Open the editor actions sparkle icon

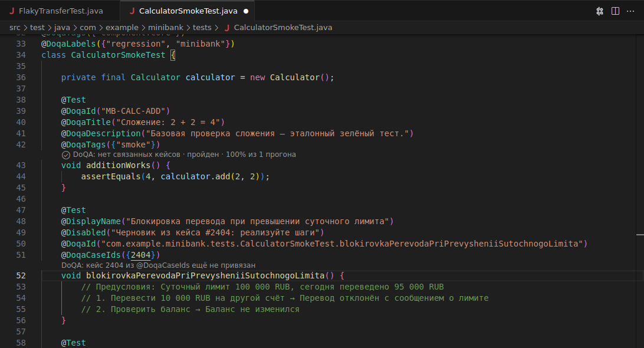tap(600, 11)
